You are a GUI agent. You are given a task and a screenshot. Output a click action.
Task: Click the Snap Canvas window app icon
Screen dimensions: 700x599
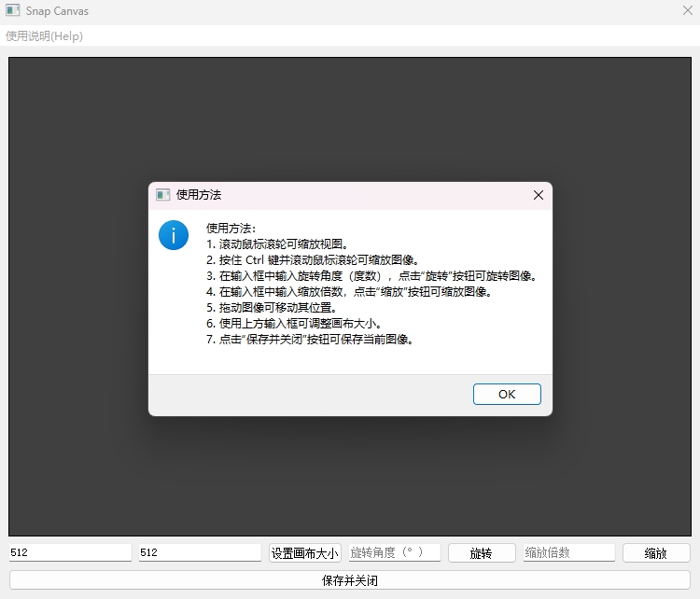[x=12, y=10]
